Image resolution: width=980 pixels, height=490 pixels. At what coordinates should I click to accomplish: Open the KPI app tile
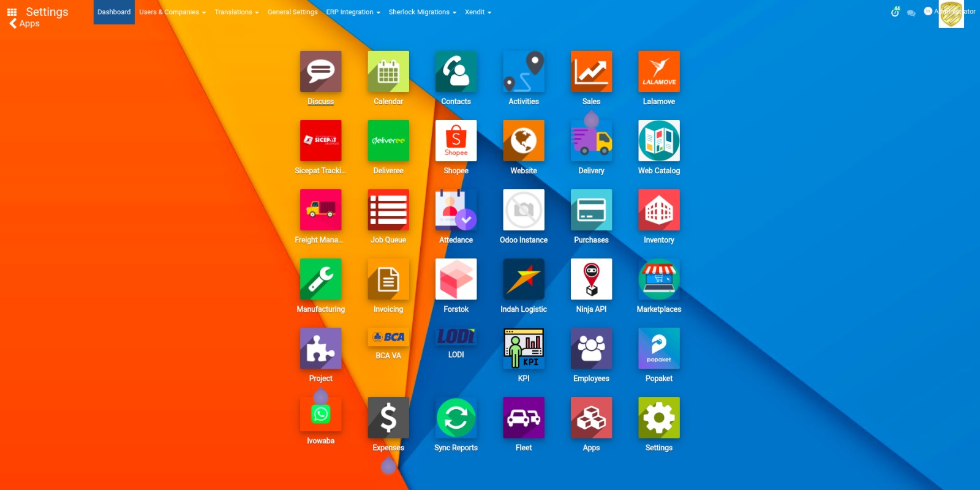click(524, 349)
